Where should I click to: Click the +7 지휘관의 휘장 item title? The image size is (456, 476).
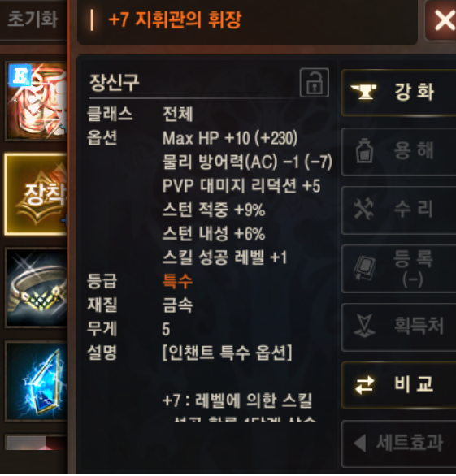point(175,20)
